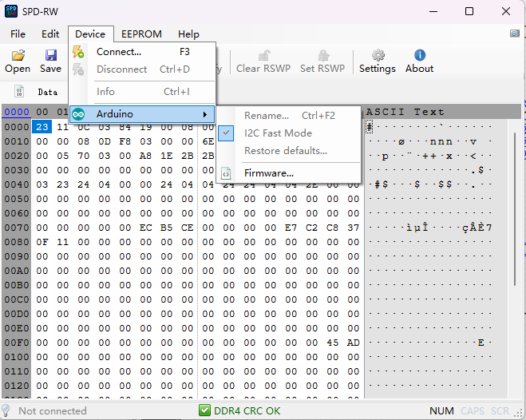Click the Set RSWP lock icon

click(x=323, y=55)
